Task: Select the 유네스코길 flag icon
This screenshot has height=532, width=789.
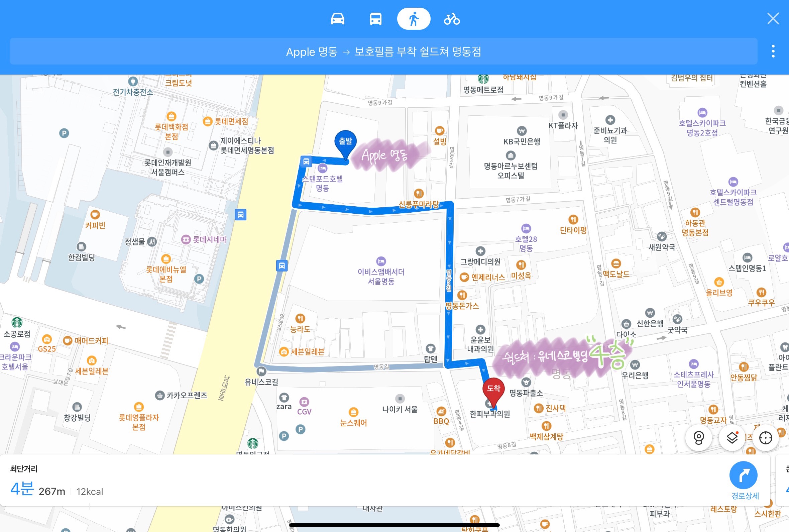Action: 261,371
